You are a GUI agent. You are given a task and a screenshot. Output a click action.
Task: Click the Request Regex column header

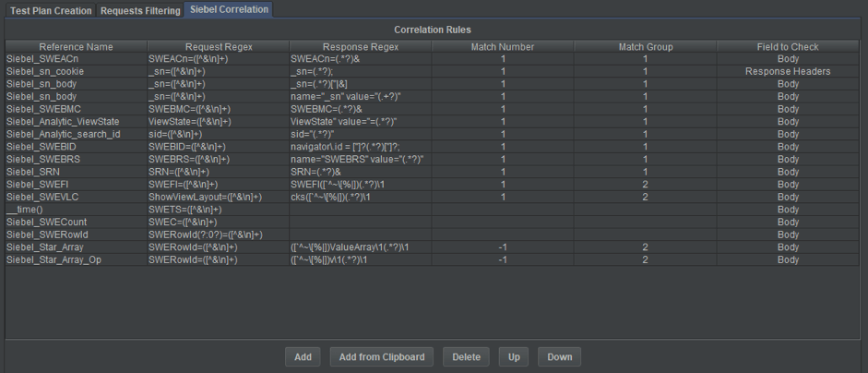click(x=218, y=46)
